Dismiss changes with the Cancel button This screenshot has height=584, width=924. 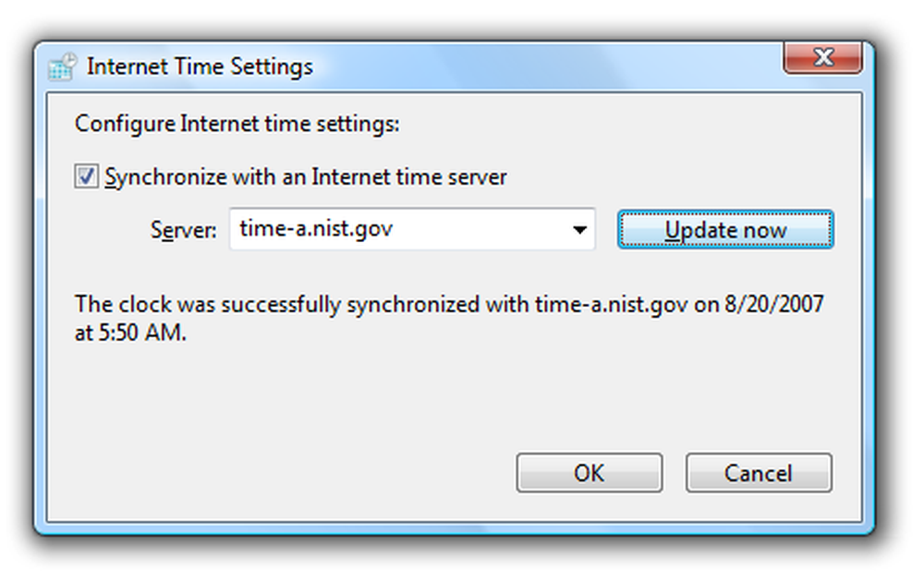pyautogui.click(x=759, y=472)
